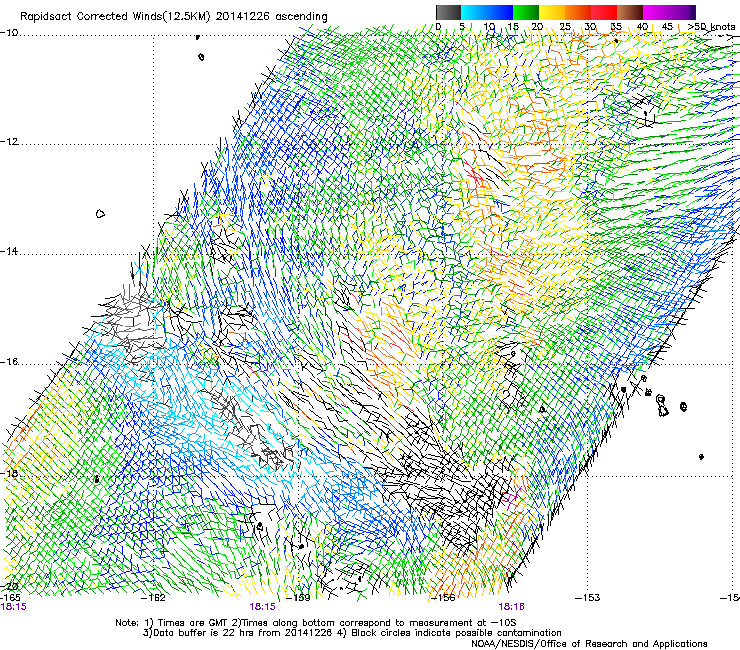Viewport: 740px width, 650px height.
Task: Click the blue 10-15 knots color segment
Action: pos(500,12)
